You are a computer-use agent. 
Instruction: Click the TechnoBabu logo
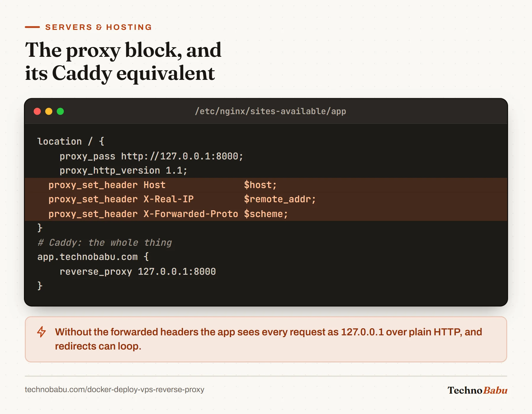click(x=477, y=390)
